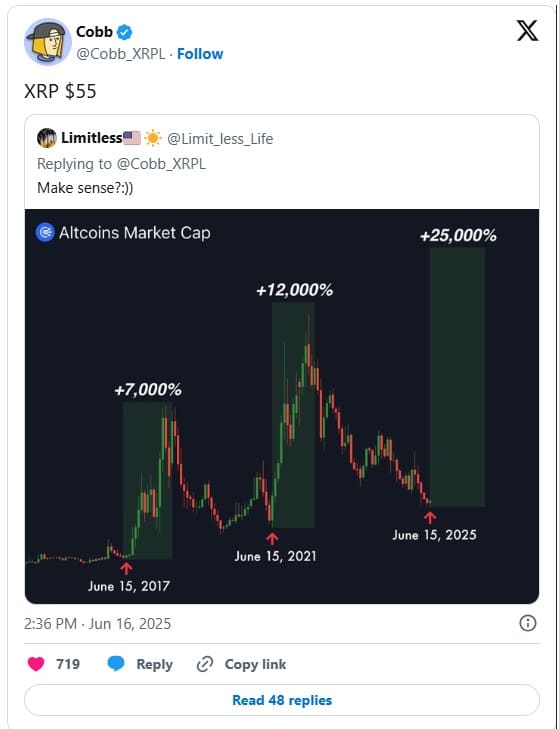Click the blue reply speech bubble icon
The height and width of the screenshot is (729, 559).
pyautogui.click(x=116, y=663)
